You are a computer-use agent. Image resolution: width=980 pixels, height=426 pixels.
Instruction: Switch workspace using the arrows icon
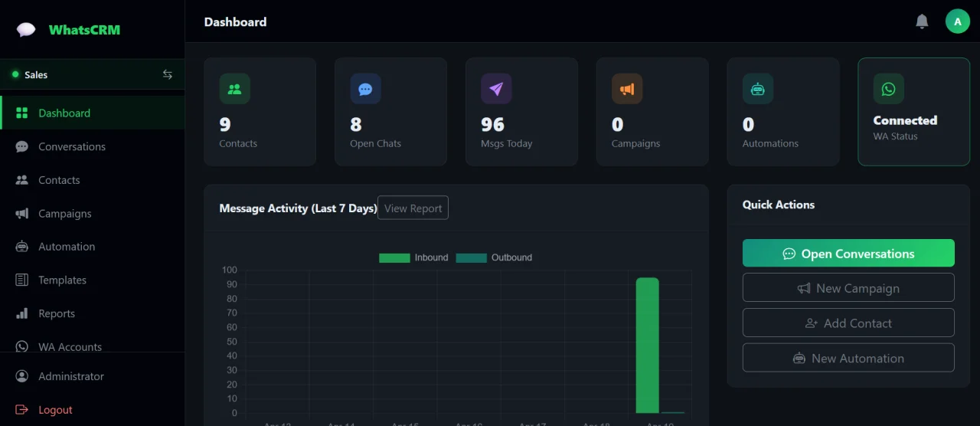click(167, 74)
